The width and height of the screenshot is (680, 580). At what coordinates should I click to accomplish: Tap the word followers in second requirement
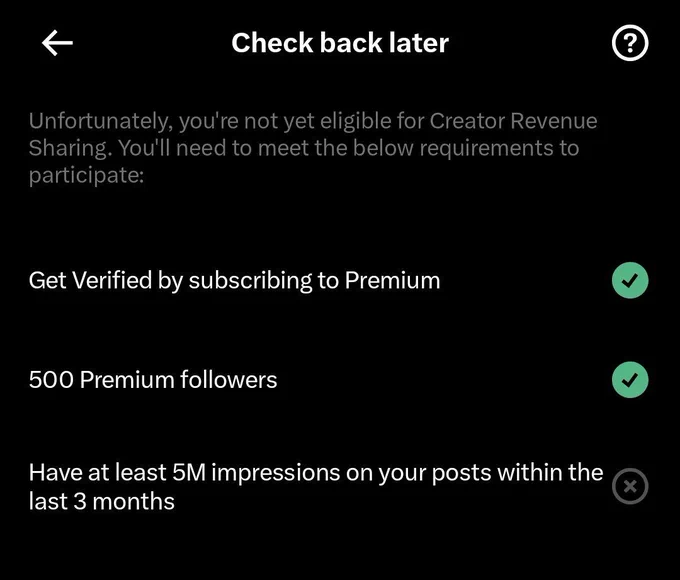[x=229, y=380]
